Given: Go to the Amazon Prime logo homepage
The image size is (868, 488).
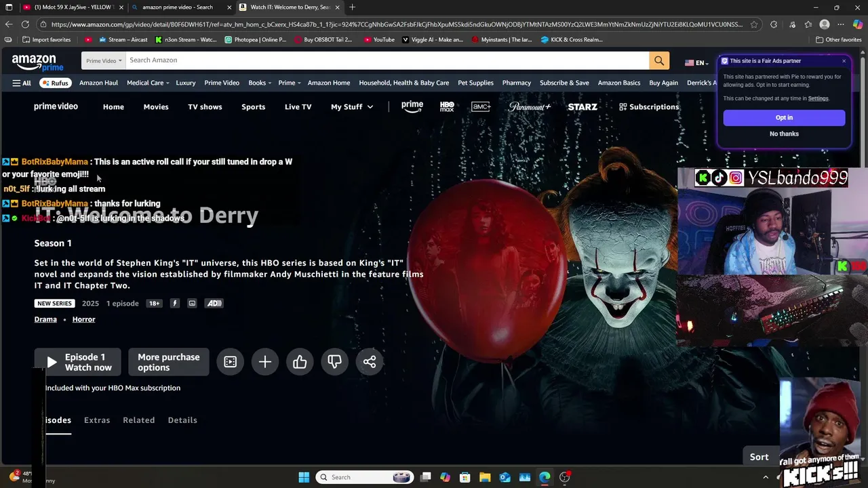Looking at the screenshot, I should pos(38,62).
